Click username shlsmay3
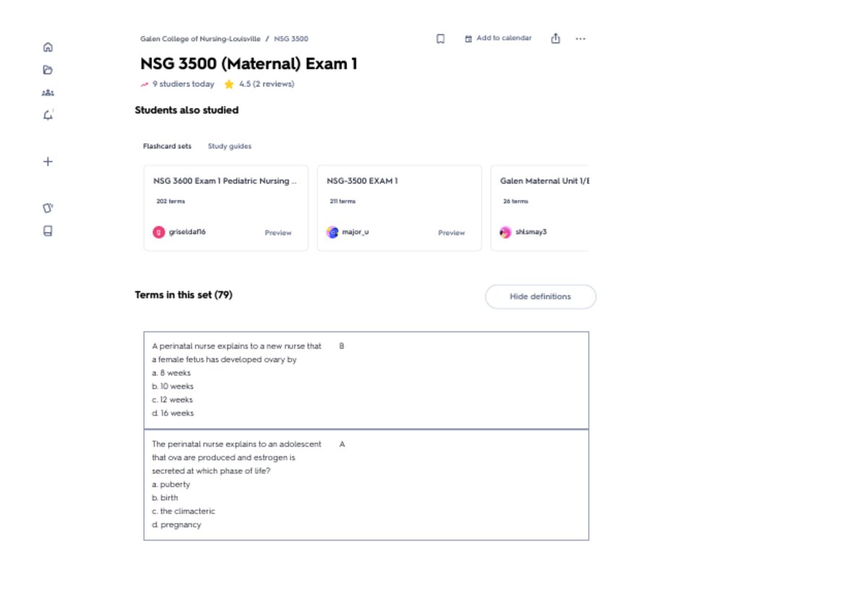868x614 pixels. (x=531, y=232)
